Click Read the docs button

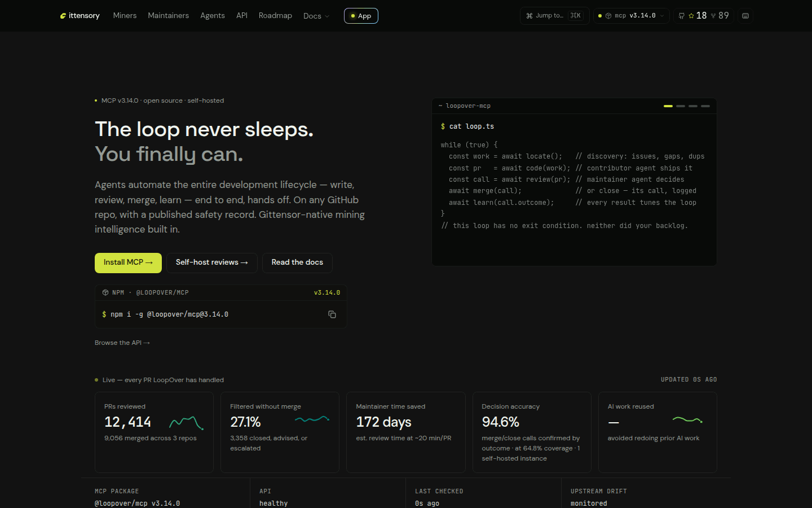(x=297, y=262)
